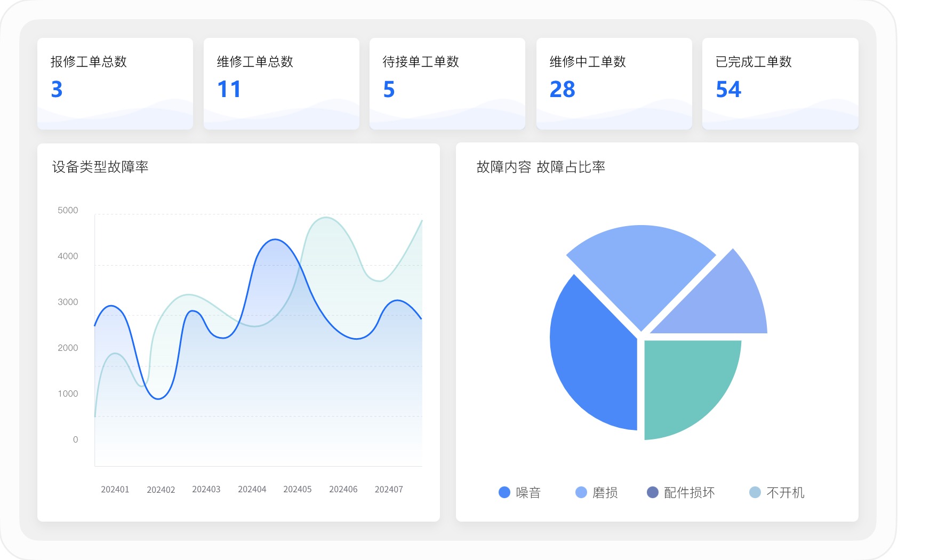The height and width of the screenshot is (560, 946).
Task: Toggle the 不开机 legend dot
Action: click(755, 492)
